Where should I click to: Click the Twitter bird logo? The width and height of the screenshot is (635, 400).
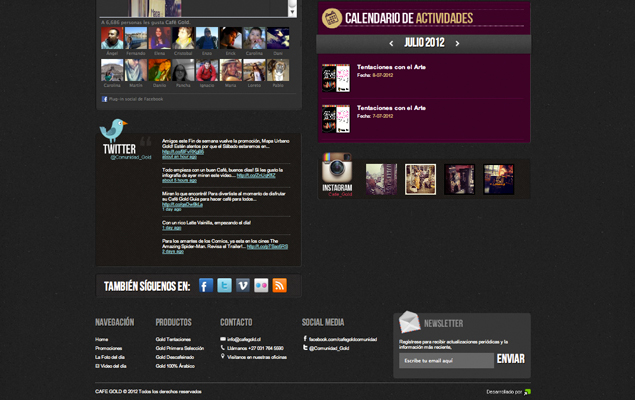pyautogui.click(x=113, y=129)
